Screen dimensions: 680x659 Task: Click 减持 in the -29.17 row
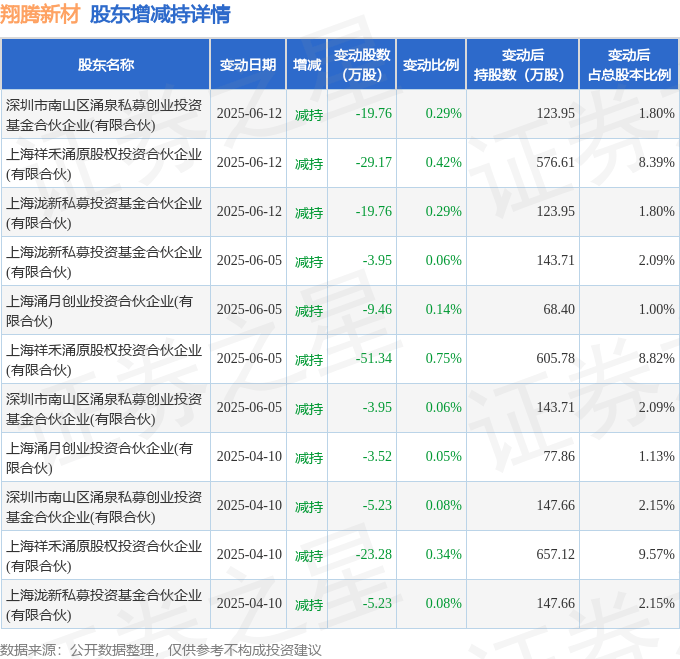(309, 164)
